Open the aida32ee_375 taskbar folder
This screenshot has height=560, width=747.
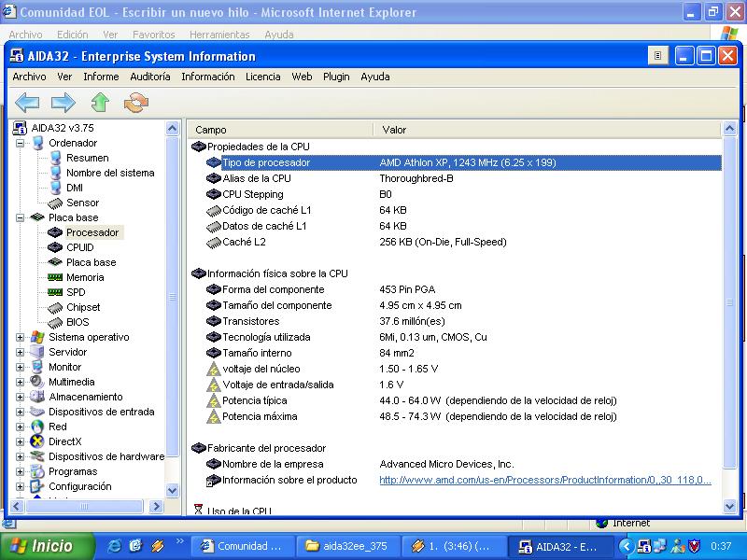pos(346,546)
